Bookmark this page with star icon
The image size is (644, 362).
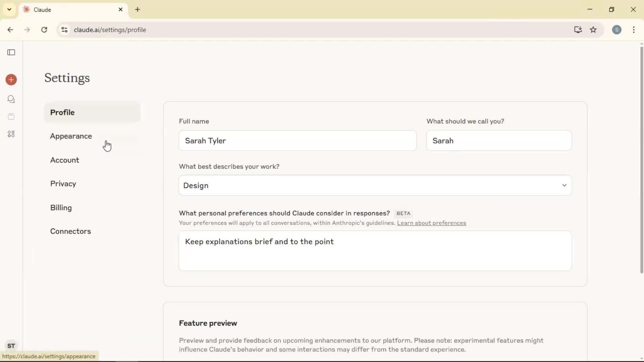(593, 30)
